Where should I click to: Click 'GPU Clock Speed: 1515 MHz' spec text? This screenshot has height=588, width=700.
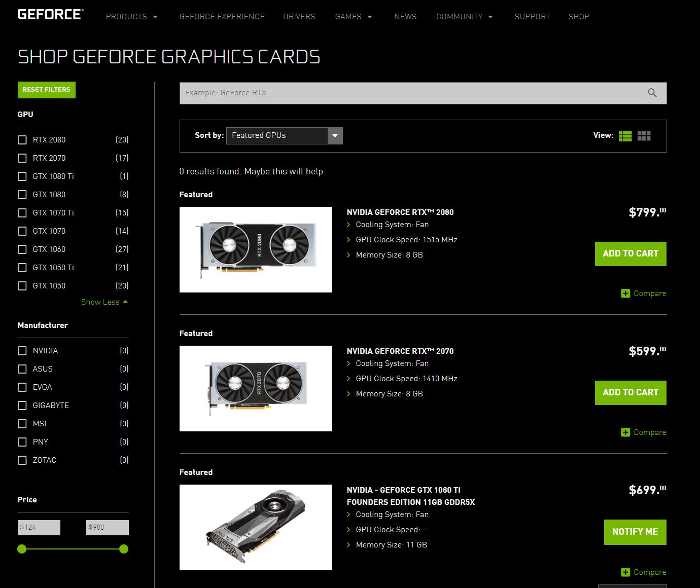coord(406,240)
